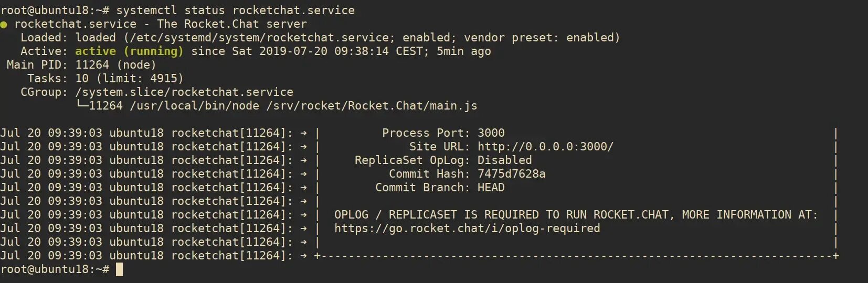Viewport: 868px width, 283px height.
Task: Click the terminal cursor block at the prompt
Action: point(120,269)
